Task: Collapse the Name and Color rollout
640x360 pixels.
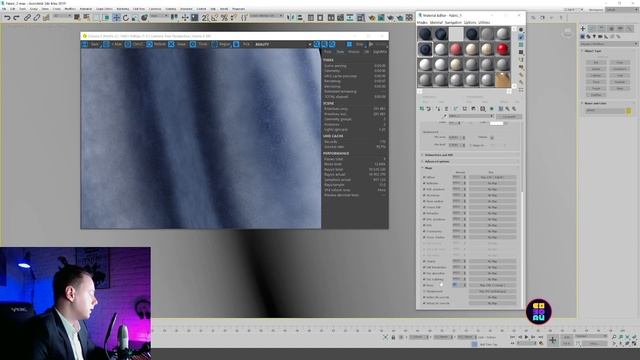Action: coord(608,103)
